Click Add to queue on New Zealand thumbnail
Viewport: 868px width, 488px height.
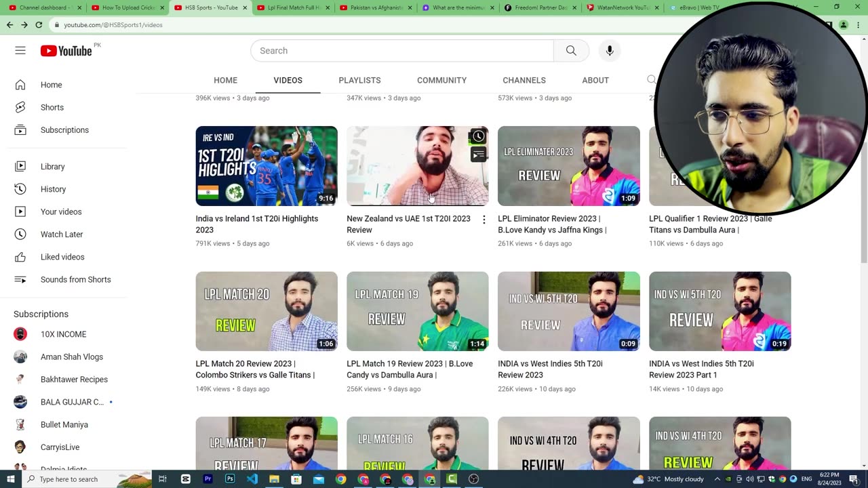[478, 155]
